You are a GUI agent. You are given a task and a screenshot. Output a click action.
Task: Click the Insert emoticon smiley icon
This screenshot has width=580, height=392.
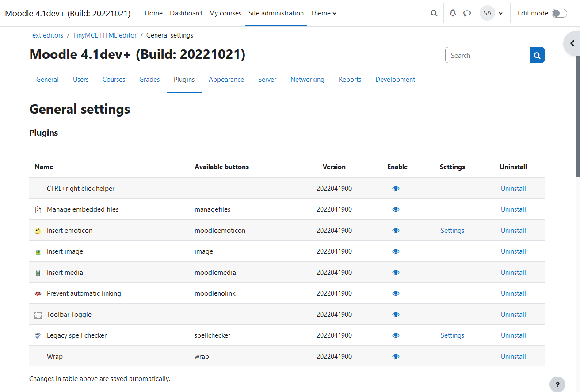(x=38, y=231)
